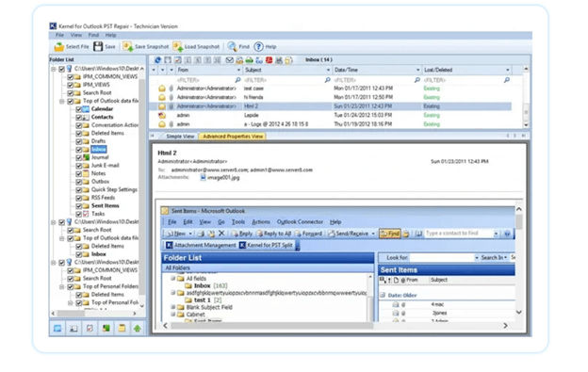588x372 pixels.
Task: Click the Save floppy disk icon
Action: [98, 46]
